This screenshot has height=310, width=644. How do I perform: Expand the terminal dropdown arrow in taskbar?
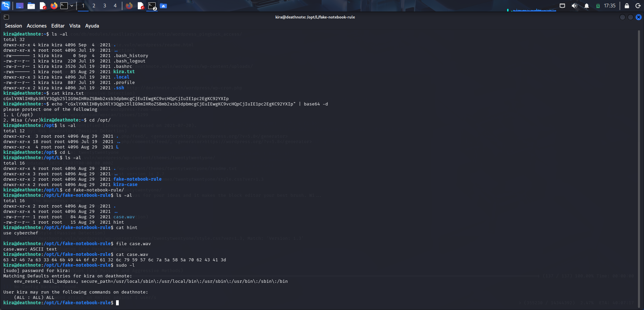click(71, 6)
